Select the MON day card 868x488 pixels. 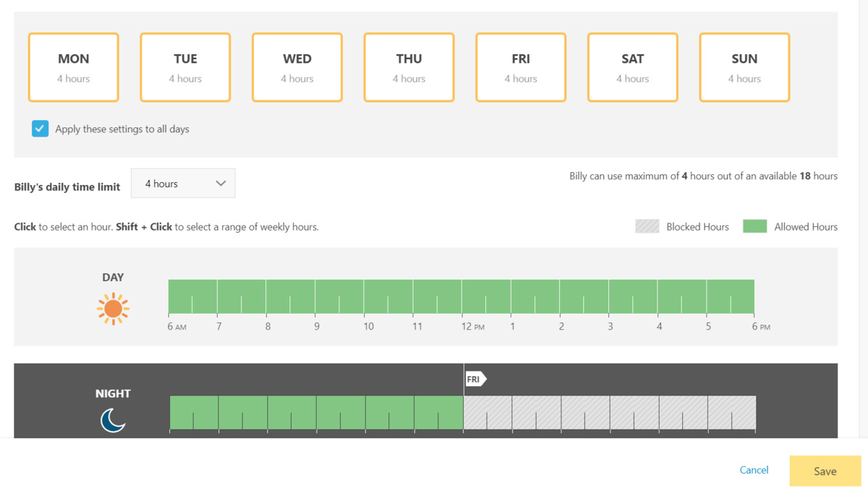click(x=74, y=67)
